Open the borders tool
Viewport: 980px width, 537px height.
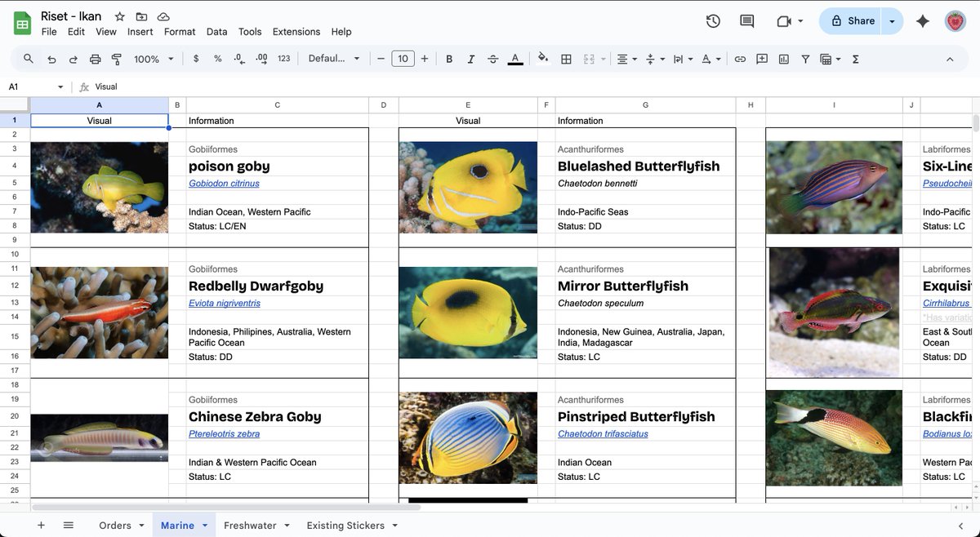tap(566, 59)
